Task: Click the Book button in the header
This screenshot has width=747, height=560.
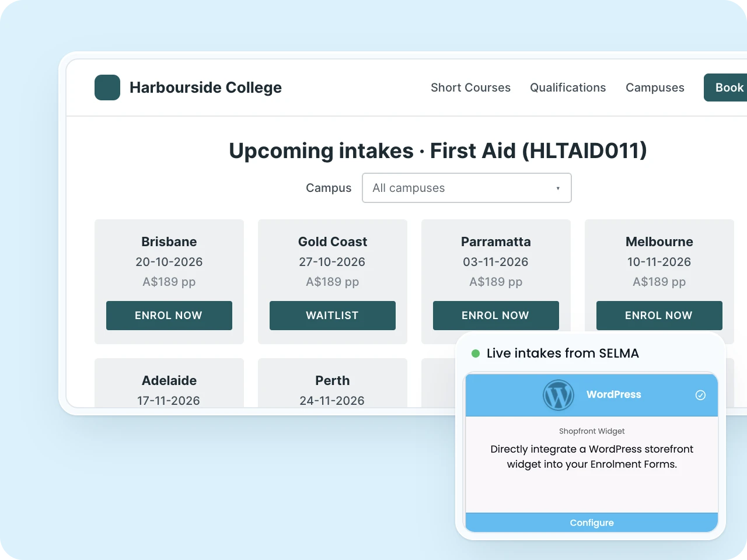Action: [725, 87]
